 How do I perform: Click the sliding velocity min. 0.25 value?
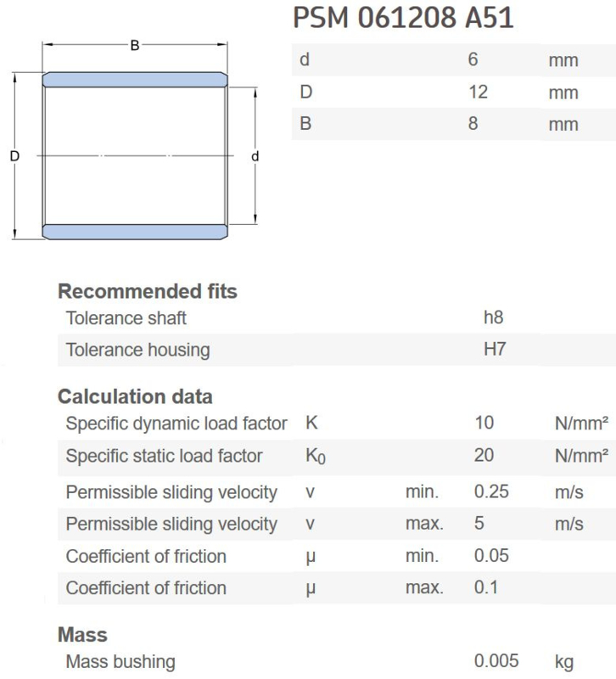coord(491,492)
